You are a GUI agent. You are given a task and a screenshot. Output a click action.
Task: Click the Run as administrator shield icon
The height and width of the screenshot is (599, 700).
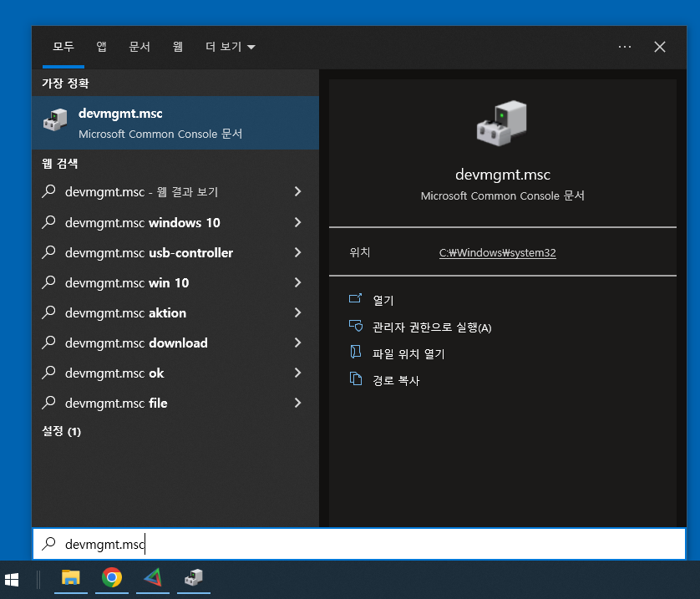(355, 326)
